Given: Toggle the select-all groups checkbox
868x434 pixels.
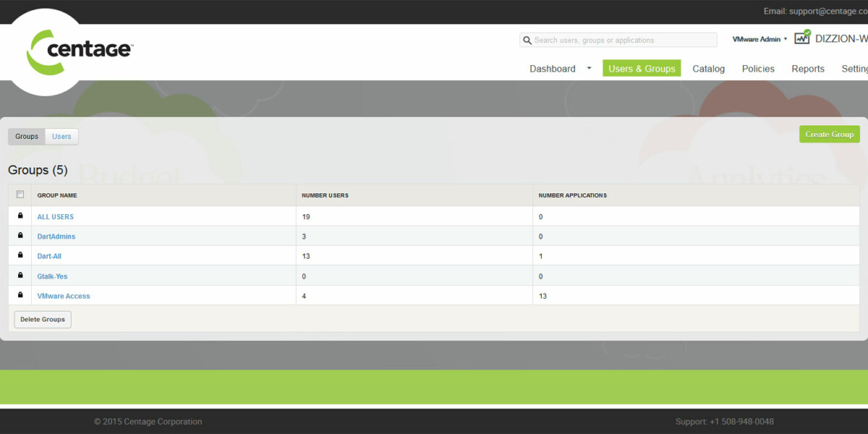Looking at the screenshot, I should point(20,195).
